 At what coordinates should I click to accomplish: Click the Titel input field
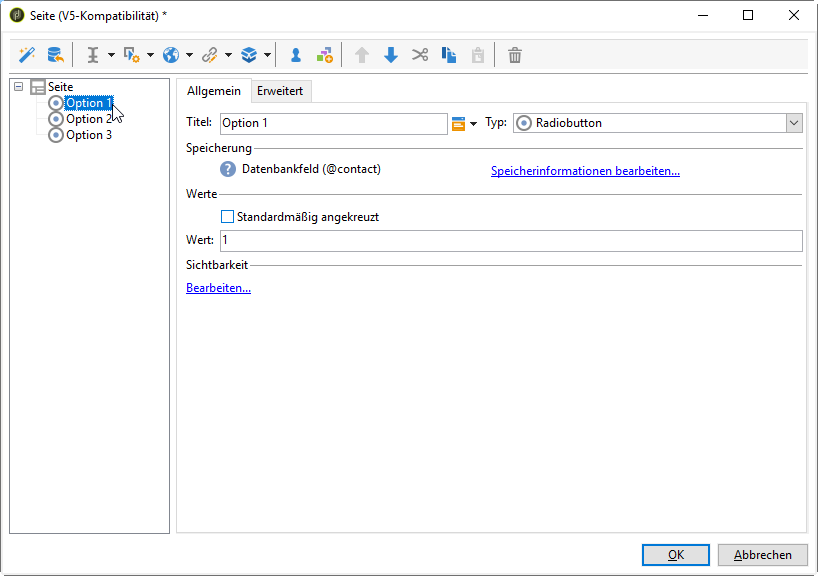tap(334, 123)
